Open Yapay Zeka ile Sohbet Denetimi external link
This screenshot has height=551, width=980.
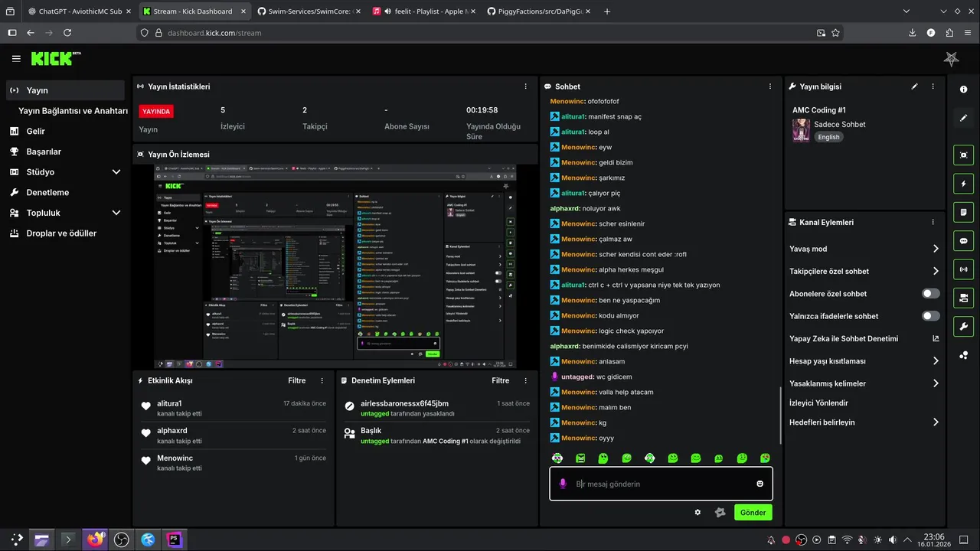click(x=936, y=338)
